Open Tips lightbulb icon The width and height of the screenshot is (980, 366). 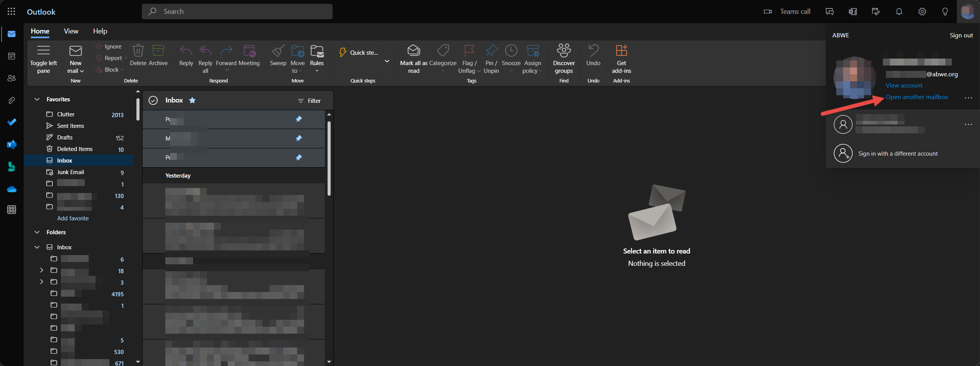(945, 12)
